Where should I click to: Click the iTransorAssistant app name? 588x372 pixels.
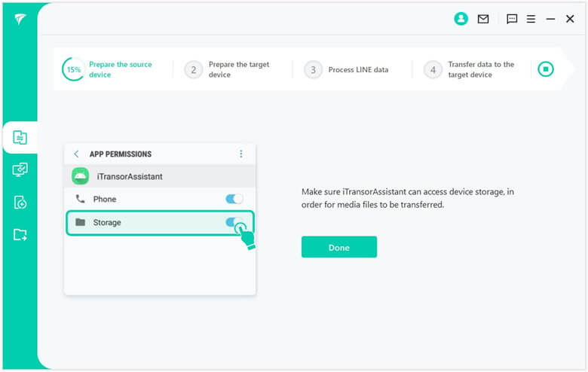pos(130,176)
